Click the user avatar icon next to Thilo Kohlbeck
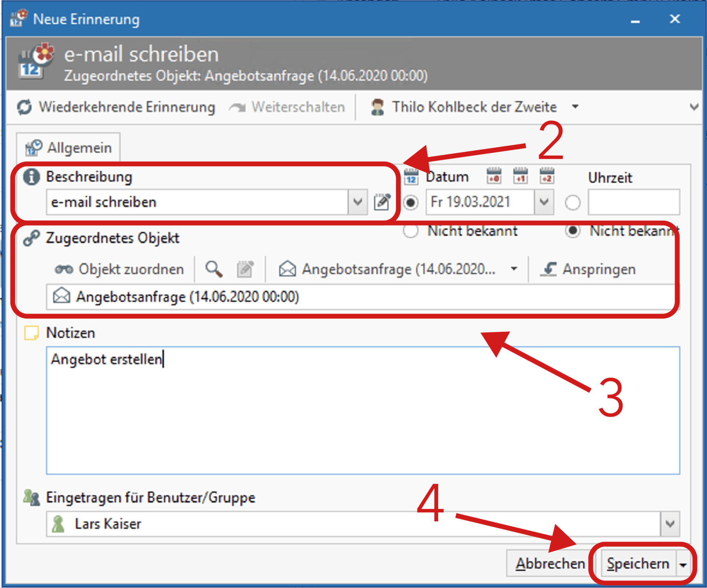Viewport: 707px width, 588px height. coord(377,107)
